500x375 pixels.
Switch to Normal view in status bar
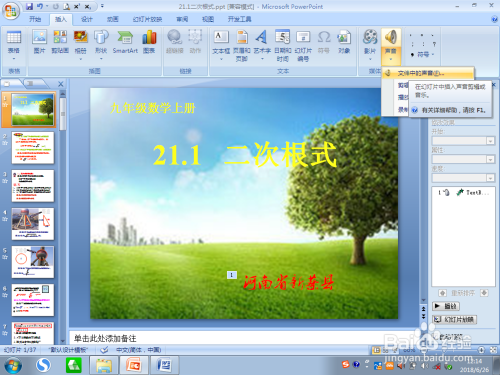(x=377, y=350)
